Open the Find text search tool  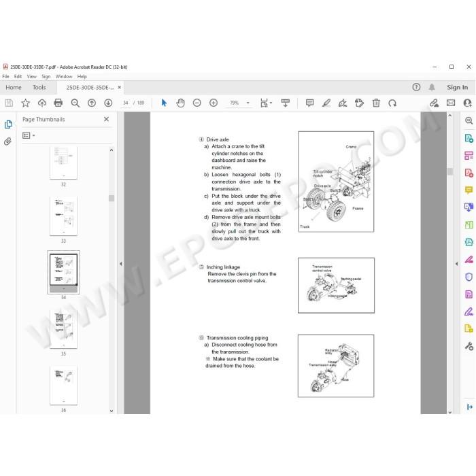[75, 103]
